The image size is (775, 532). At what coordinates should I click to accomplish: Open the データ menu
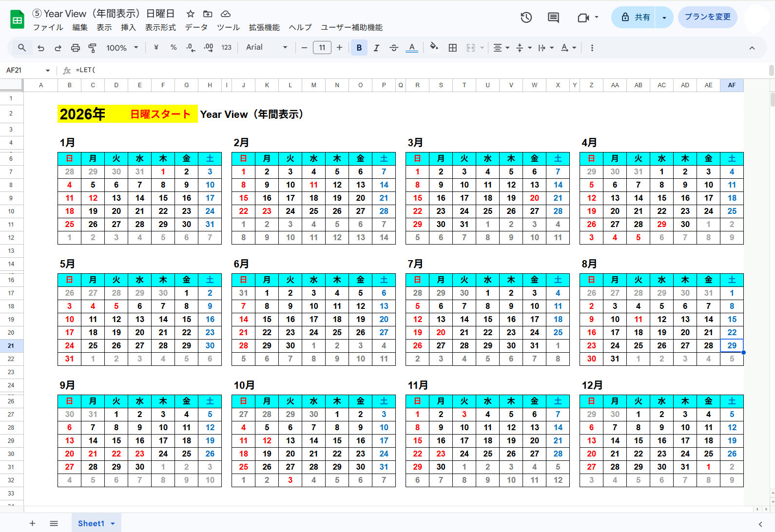tap(196, 27)
